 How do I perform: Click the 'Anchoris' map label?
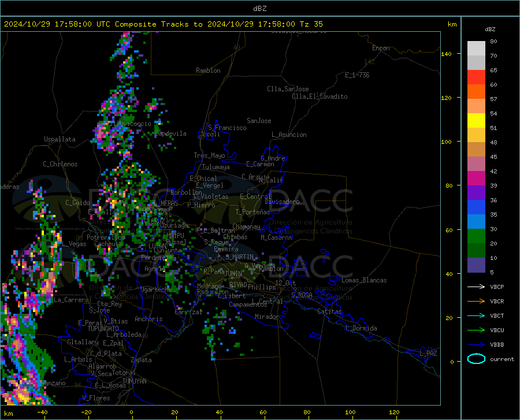pyautogui.click(x=148, y=319)
